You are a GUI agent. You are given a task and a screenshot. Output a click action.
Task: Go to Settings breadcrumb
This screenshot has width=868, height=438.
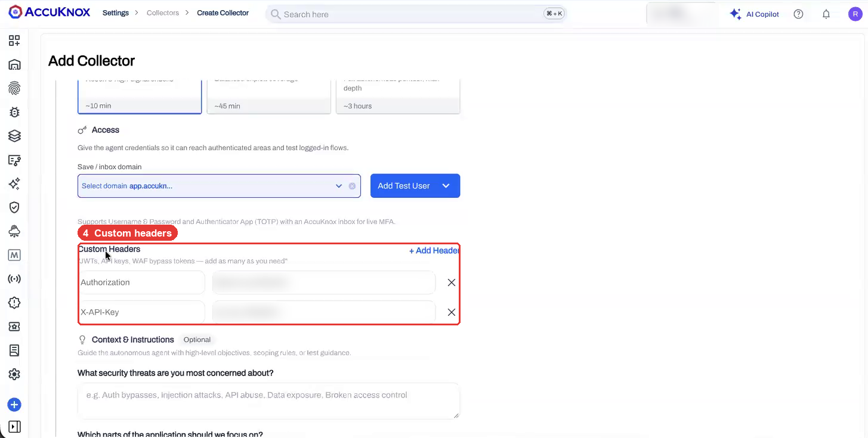[x=116, y=13]
